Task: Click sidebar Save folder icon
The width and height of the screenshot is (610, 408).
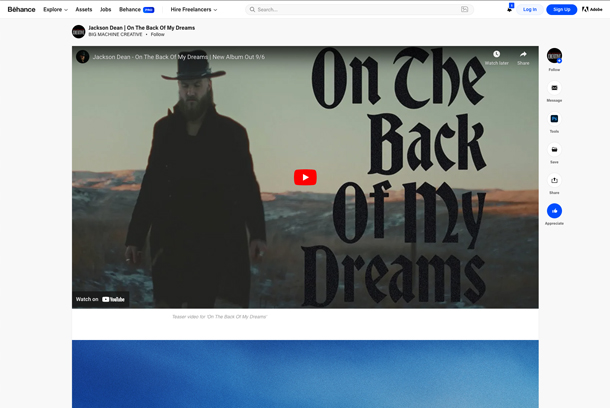Action: point(554,149)
